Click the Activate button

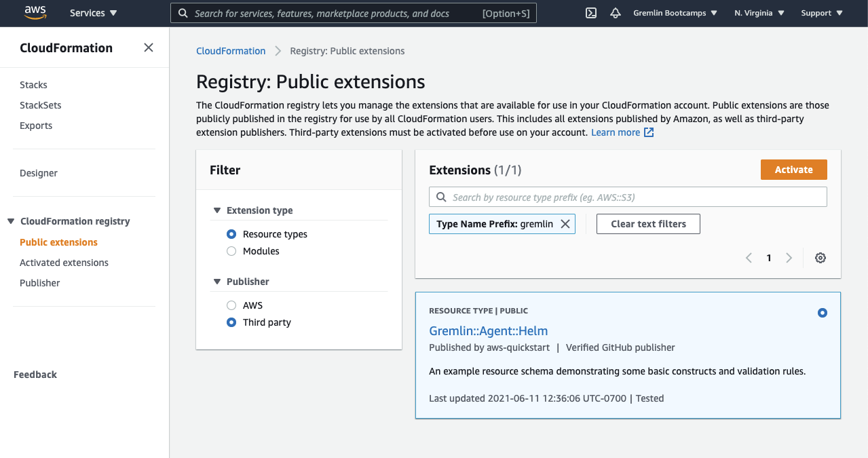tap(794, 170)
